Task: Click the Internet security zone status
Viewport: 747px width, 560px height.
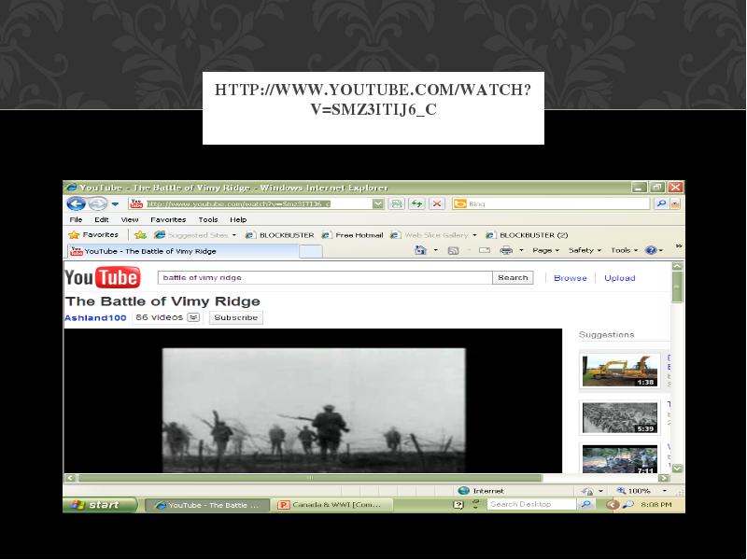Action: point(481,491)
